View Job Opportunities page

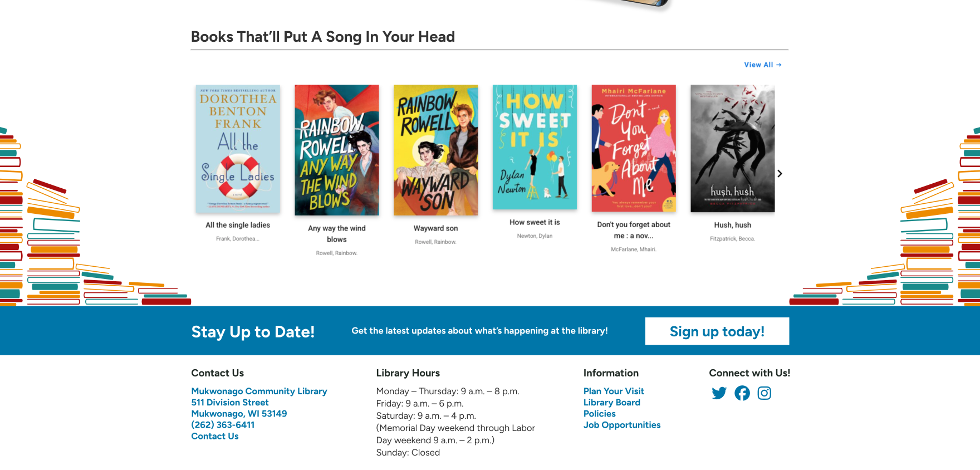click(621, 425)
